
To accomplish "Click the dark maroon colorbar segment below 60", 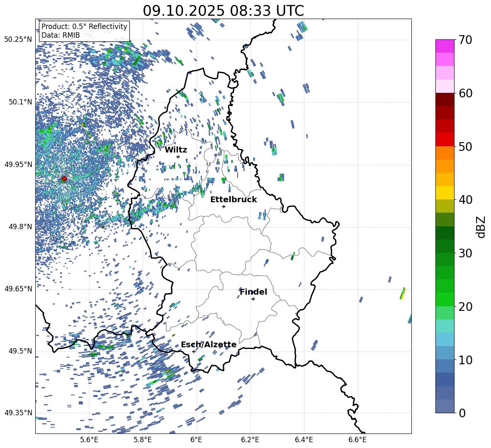I will [x=445, y=99].
